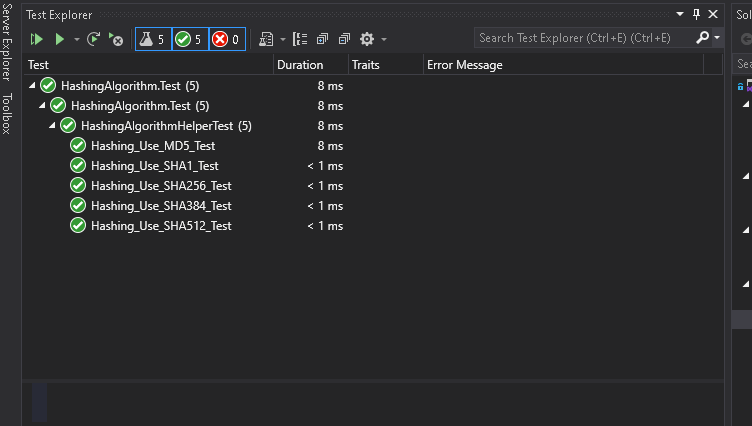
Task: Click the Group By icon
Action: [x=300, y=39]
